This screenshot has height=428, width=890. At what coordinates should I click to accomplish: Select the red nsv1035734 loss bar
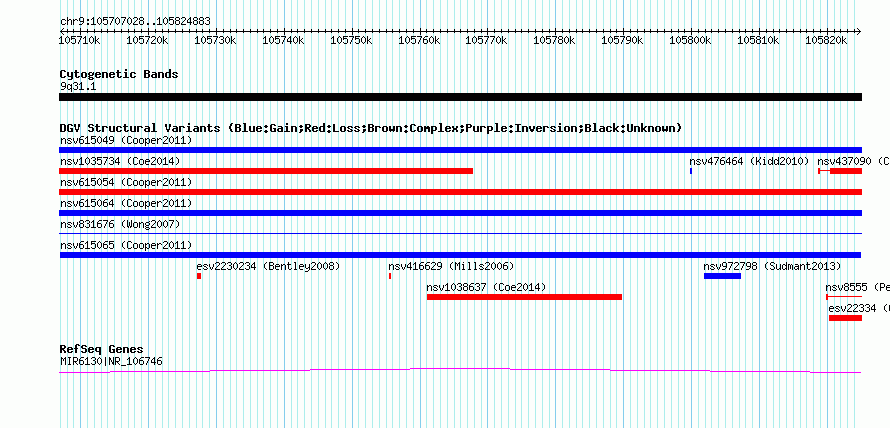tap(266, 171)
